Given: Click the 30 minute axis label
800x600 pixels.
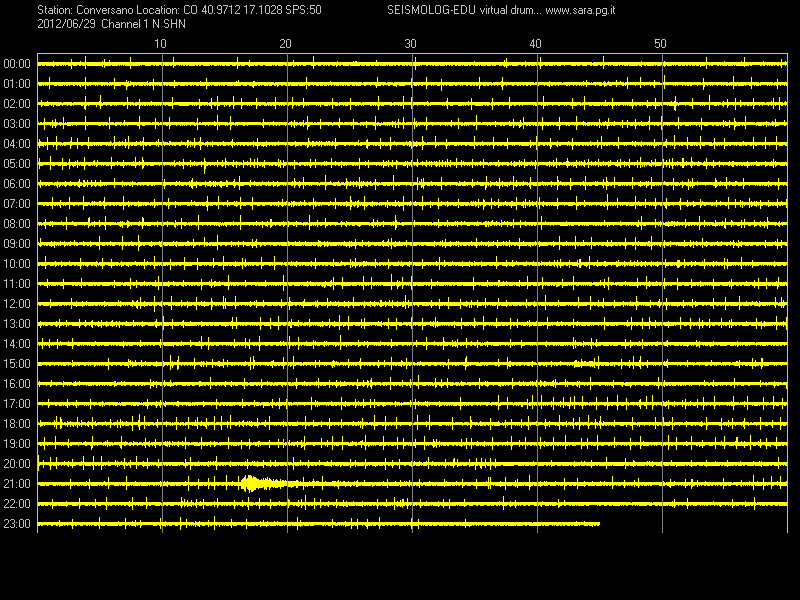Looking at the screenshot, I should [x=410, y=44].
